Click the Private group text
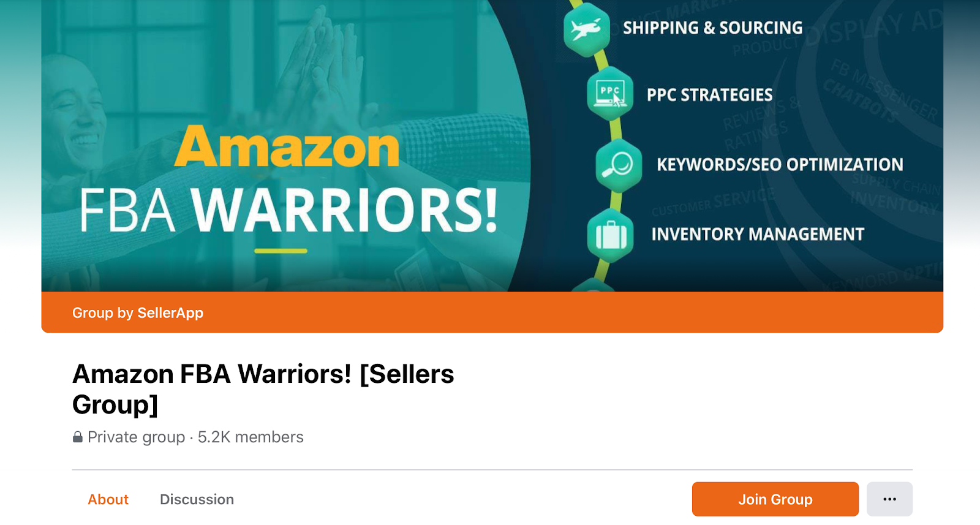980x525 pixels. tap(136, 437)
